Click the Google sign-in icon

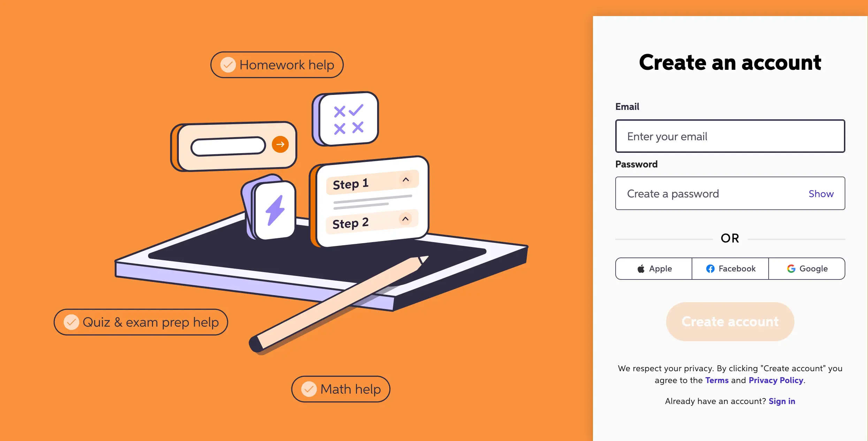pos(790,268)
